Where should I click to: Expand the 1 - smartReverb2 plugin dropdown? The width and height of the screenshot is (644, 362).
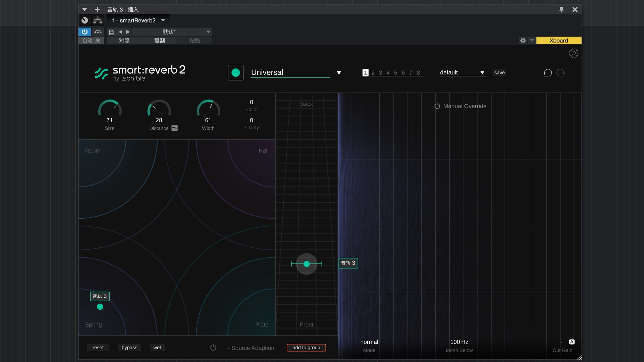(x=163, y=20)
